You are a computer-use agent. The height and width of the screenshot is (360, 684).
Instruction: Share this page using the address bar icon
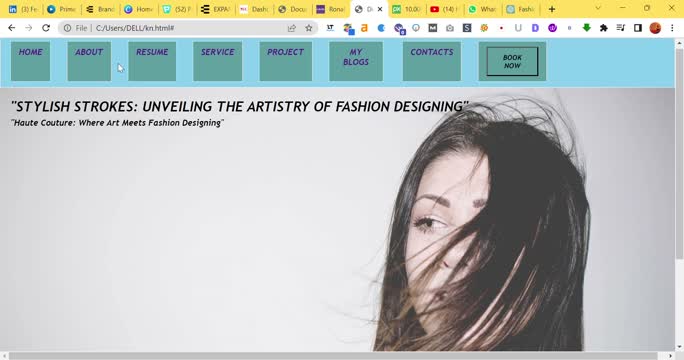[x=292, y=28]
